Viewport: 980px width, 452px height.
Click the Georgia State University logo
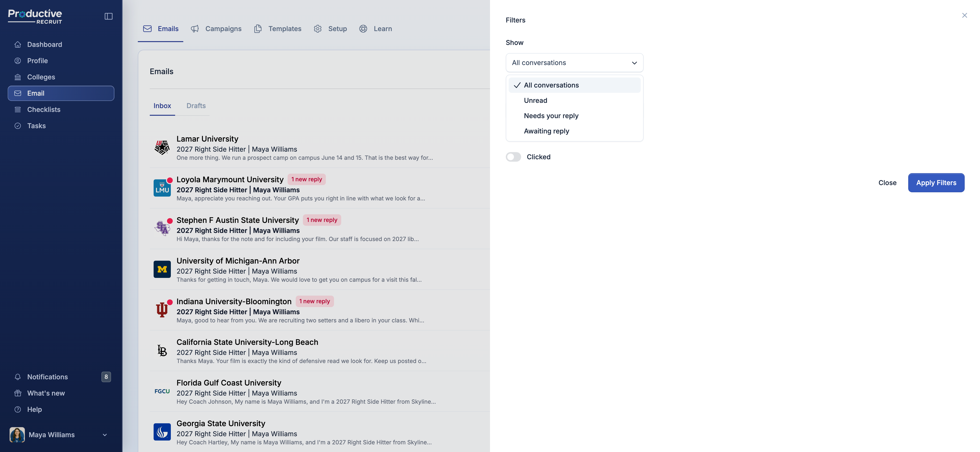(162, 432)
